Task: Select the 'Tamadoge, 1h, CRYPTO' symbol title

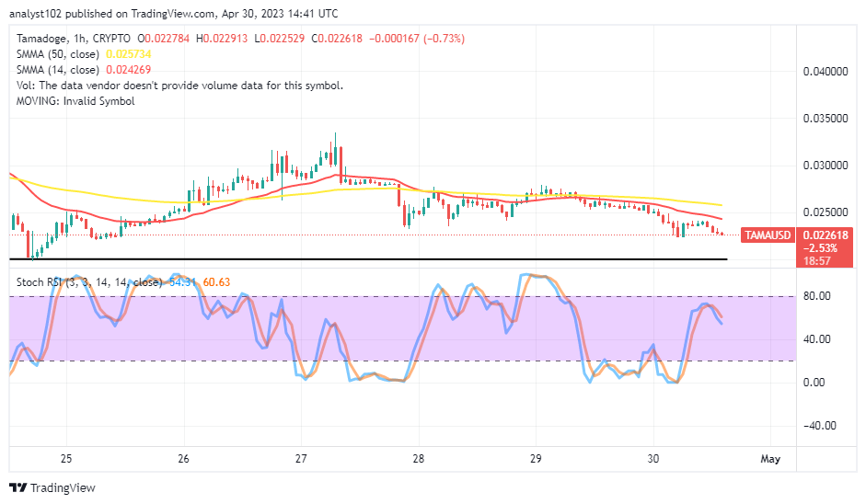Action: [x=74, y=39]
